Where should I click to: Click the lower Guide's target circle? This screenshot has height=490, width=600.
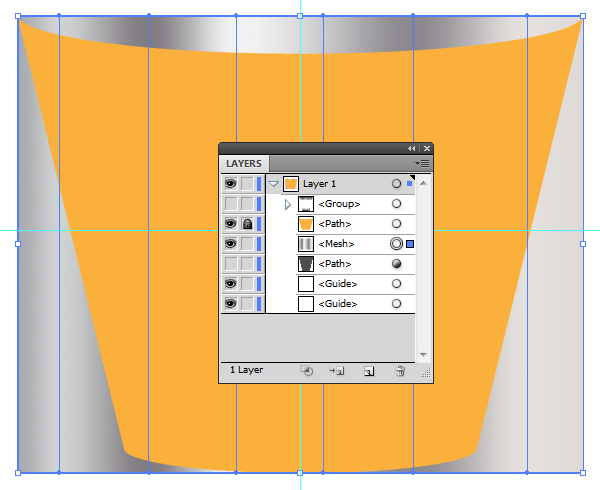(396, 303)
